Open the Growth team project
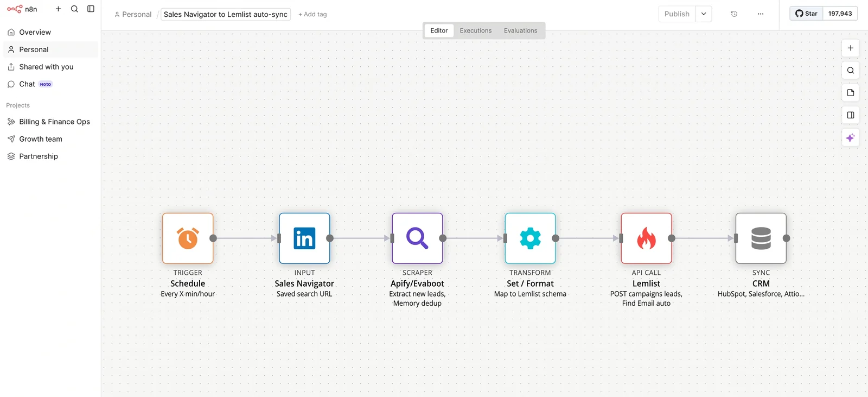 50,139
